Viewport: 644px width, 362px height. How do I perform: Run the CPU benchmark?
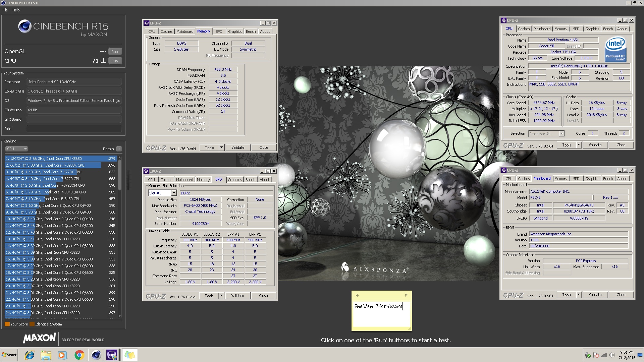click(x=115, y=61)
